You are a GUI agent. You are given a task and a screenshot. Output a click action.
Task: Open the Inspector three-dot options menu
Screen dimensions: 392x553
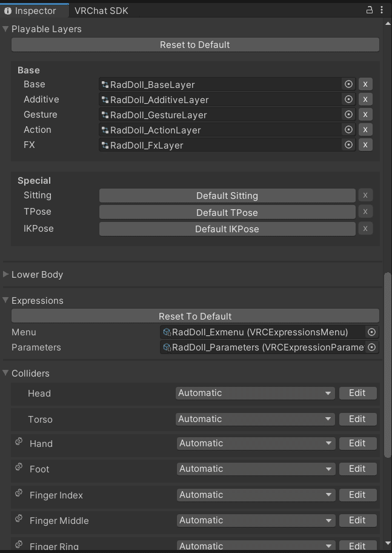click(382, 10)
